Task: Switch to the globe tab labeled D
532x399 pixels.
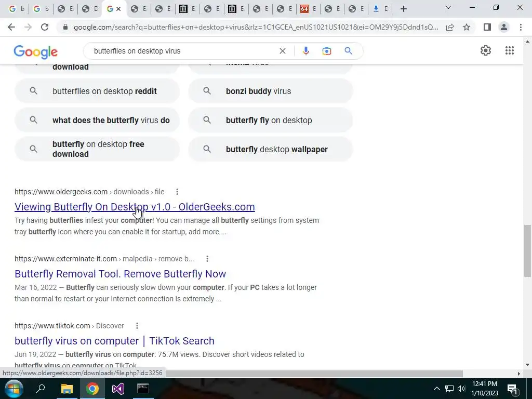Action: tap(90, 9)
